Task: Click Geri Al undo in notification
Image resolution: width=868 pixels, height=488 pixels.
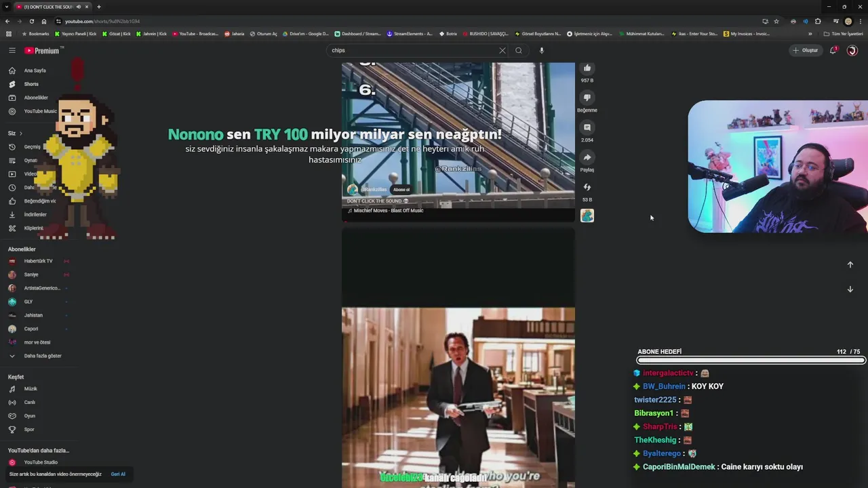Action: (x=118, y=474)
